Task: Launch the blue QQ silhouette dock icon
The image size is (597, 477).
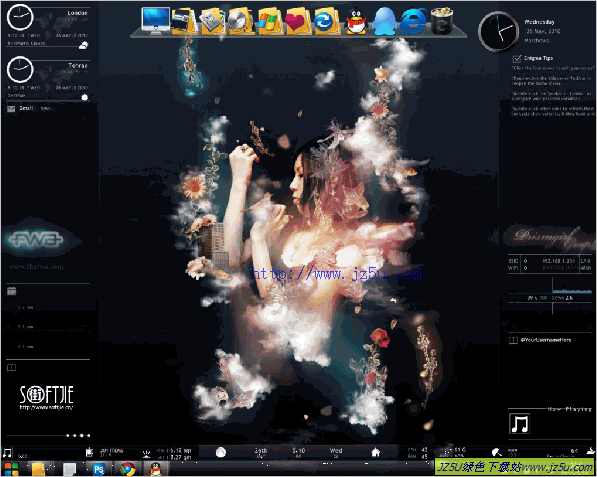Action: coord(384,21)
